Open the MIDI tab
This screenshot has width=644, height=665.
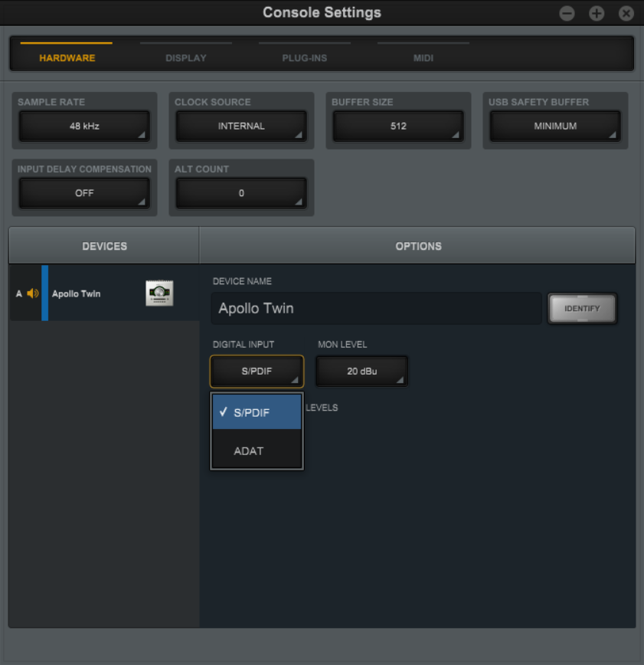click(x=423, y=57)
